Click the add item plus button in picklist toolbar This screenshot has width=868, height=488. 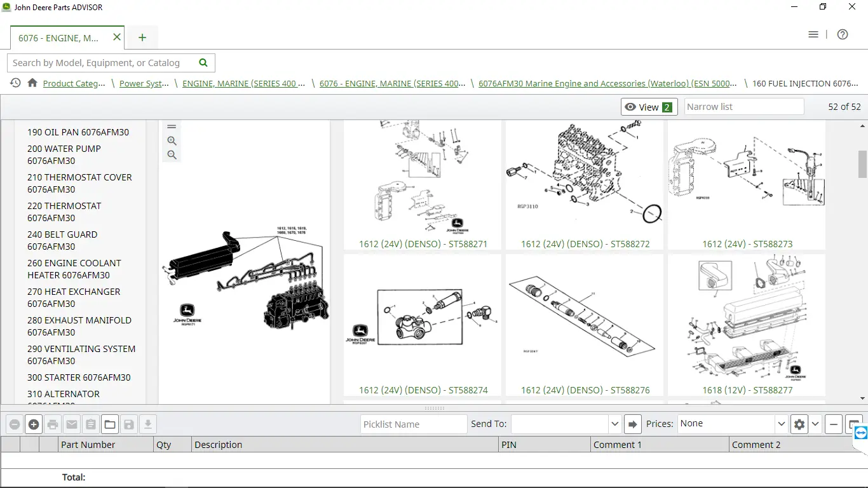(34, 424)
